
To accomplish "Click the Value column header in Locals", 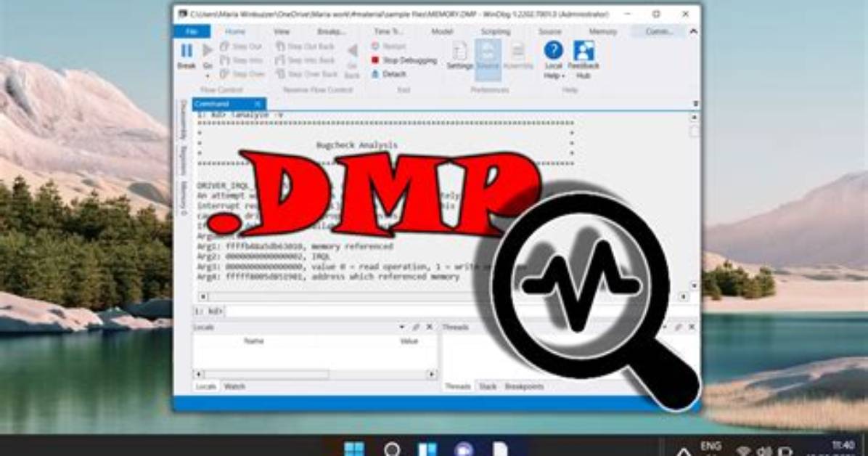I will (x=409, y=341).
